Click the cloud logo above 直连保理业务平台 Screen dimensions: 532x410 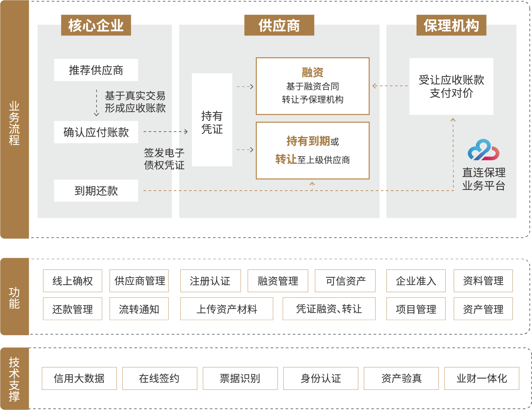483,150
